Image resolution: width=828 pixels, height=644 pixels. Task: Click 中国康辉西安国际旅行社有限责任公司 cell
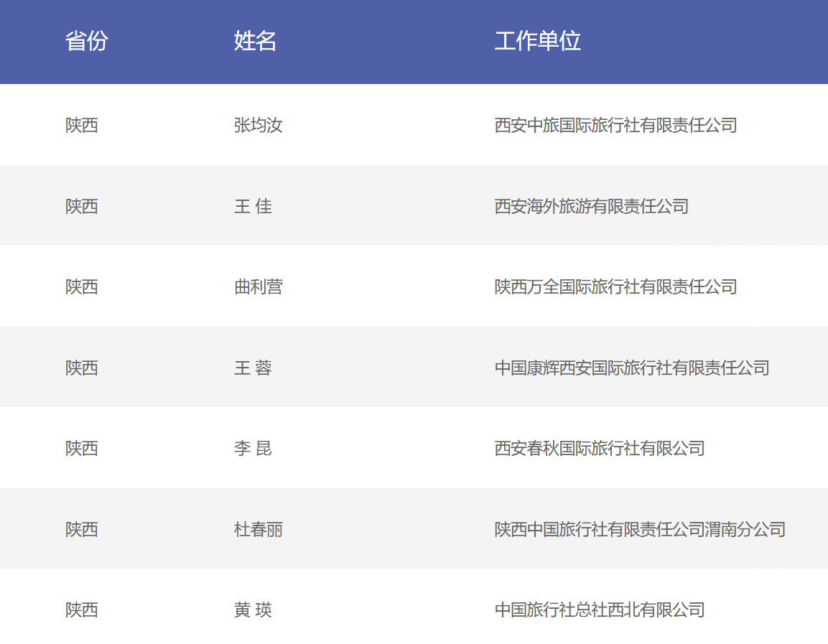[632, 368]
